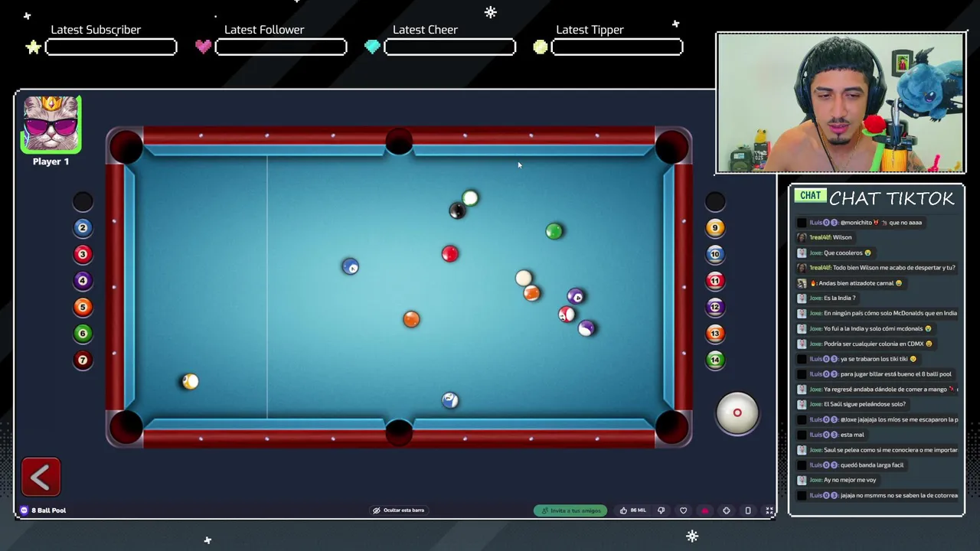Click the pink heart Follower icon
The height and width of the screenshot is (551, 980).
pos(203,47)
